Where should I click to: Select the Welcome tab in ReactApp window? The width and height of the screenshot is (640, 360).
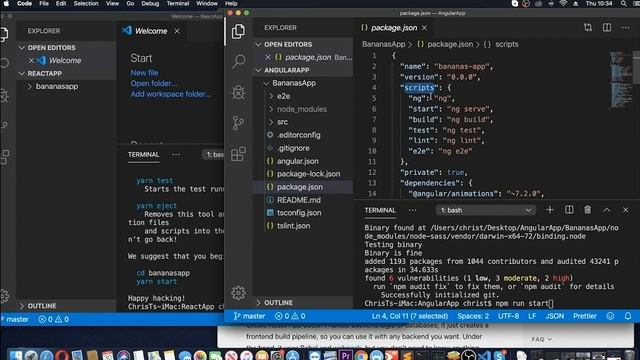pos(151,31)
